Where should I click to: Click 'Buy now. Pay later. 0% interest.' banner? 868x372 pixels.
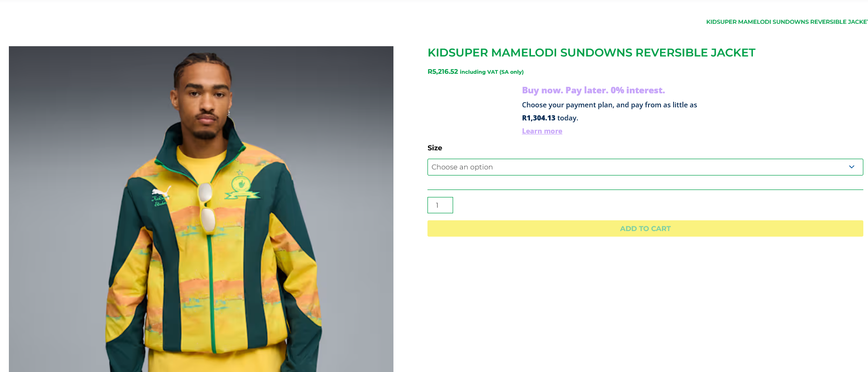pos(593,90)
